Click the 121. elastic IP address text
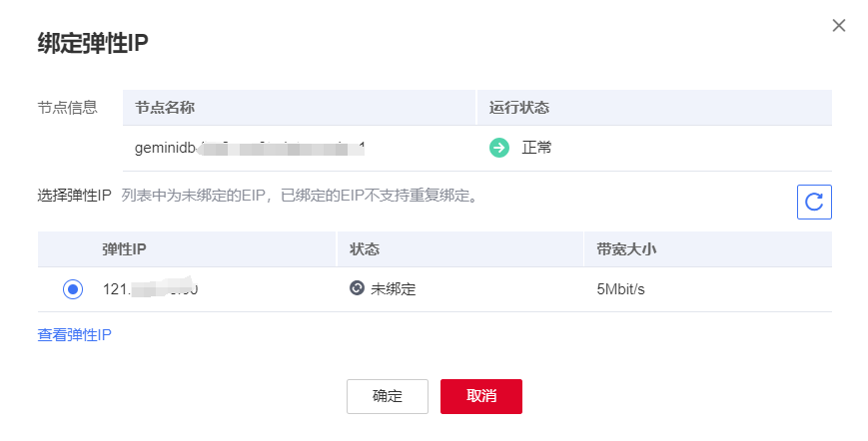Image resolution: width=868 pixels, height=441 pixels. point(150,288)
